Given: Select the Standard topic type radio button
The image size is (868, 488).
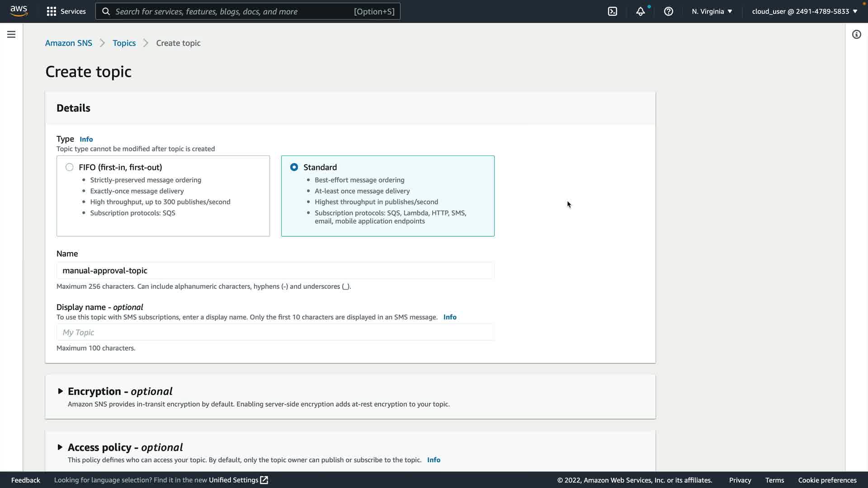Looking at the screenshot, I should [294, 167].
